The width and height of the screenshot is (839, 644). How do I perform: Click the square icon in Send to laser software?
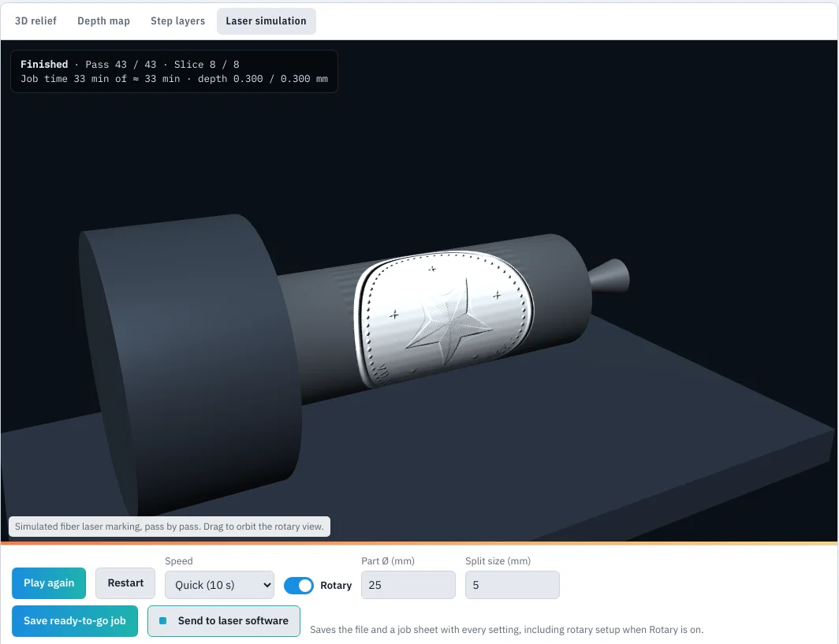point(163,620)
